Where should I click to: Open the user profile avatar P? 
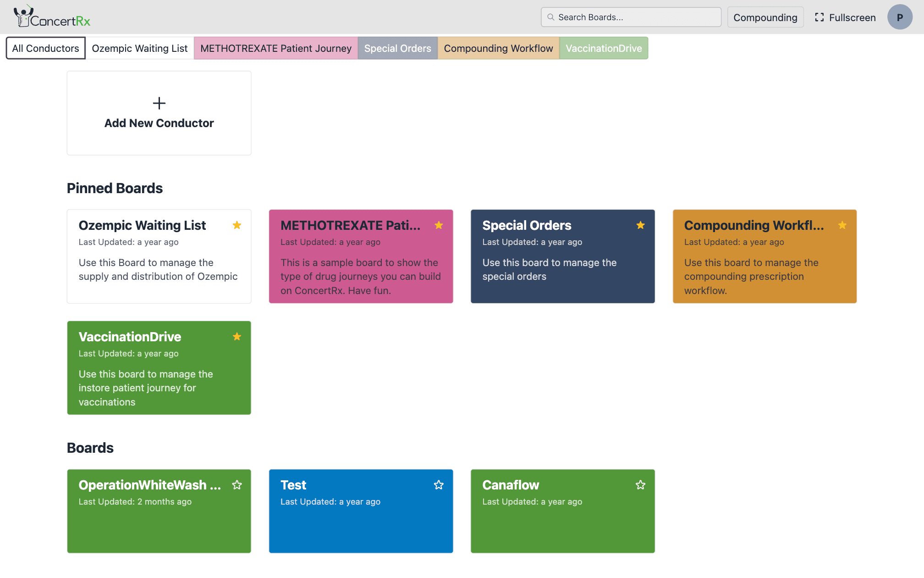pyautogui.click(x=899, y=17)
